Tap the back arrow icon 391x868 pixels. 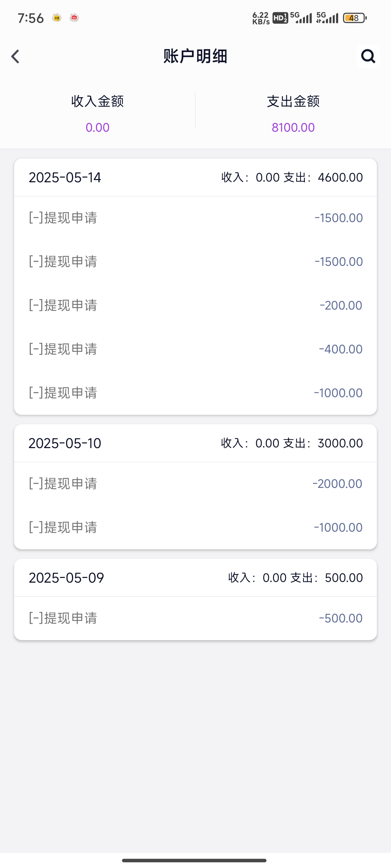pos(15,56)
